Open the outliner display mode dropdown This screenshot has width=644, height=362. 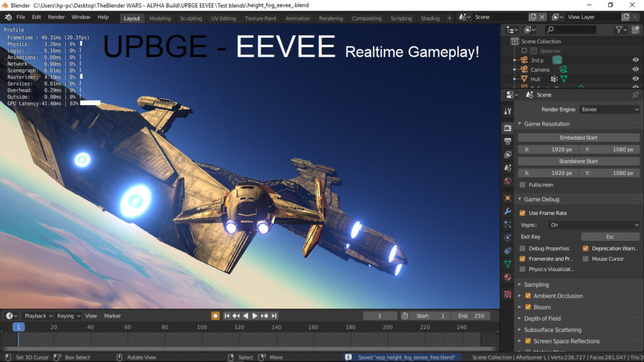[530, 30]
